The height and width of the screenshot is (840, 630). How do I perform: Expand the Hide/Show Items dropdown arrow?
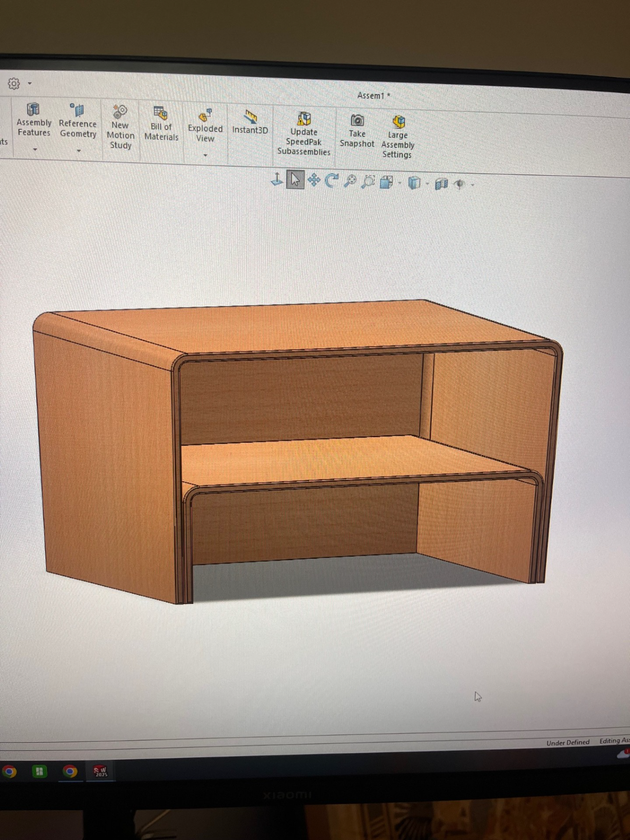pos(473,185)
